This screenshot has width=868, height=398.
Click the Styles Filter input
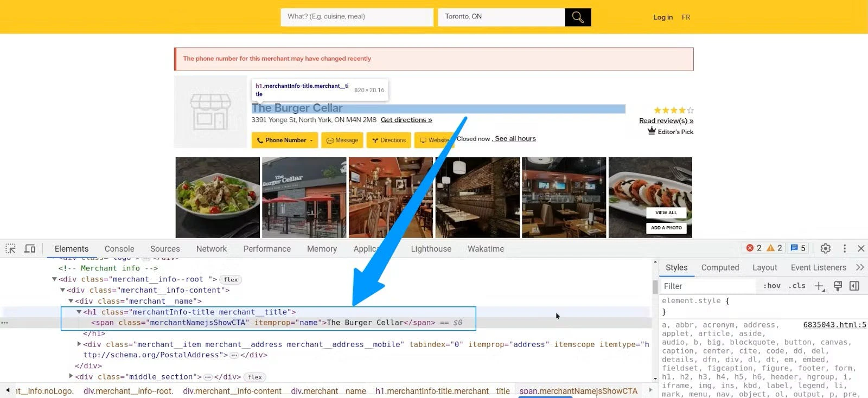(x=709, y=286)
